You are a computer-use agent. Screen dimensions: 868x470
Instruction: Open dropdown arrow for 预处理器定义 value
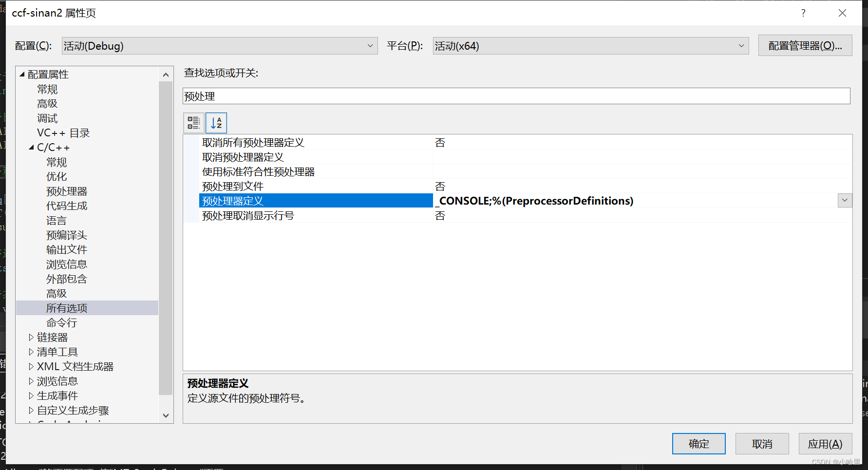pyautogui.click(x=845, y=200)
